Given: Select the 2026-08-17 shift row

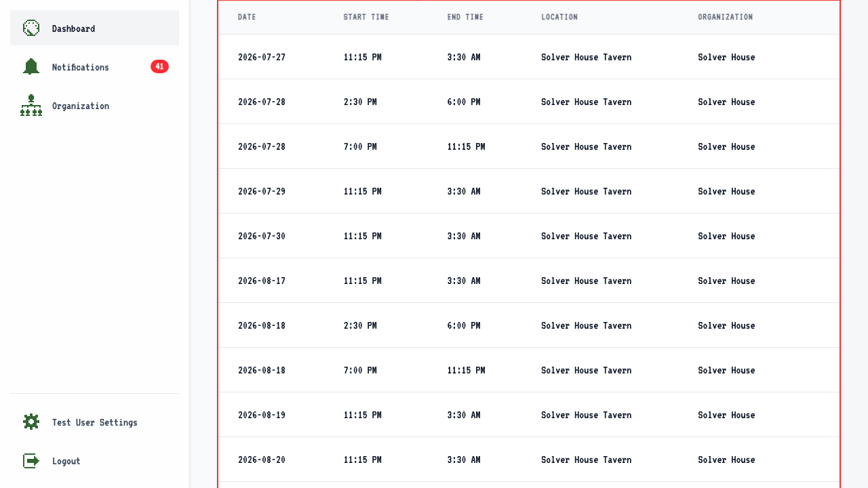Looking at the screenshot, I should (x=529, y=281).
